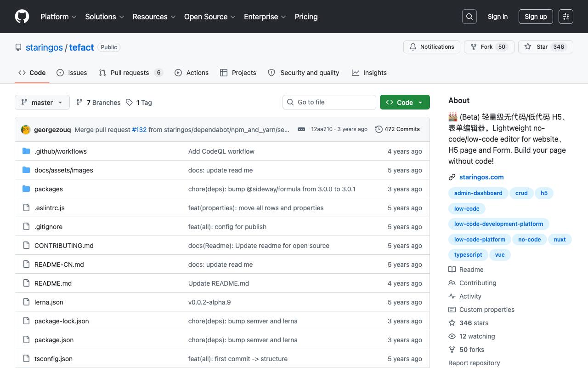Click the Sign up button
Screen dimensions: 588x368
(536, 17)
